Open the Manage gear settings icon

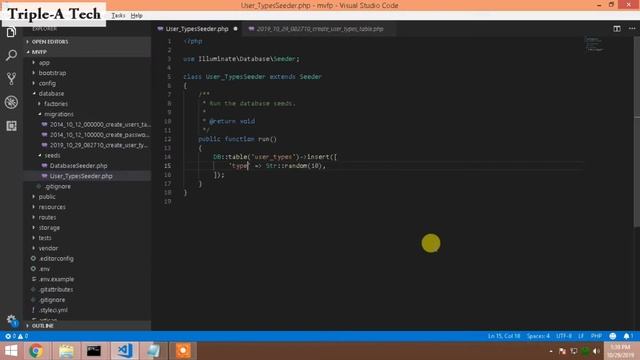(11, 320)
